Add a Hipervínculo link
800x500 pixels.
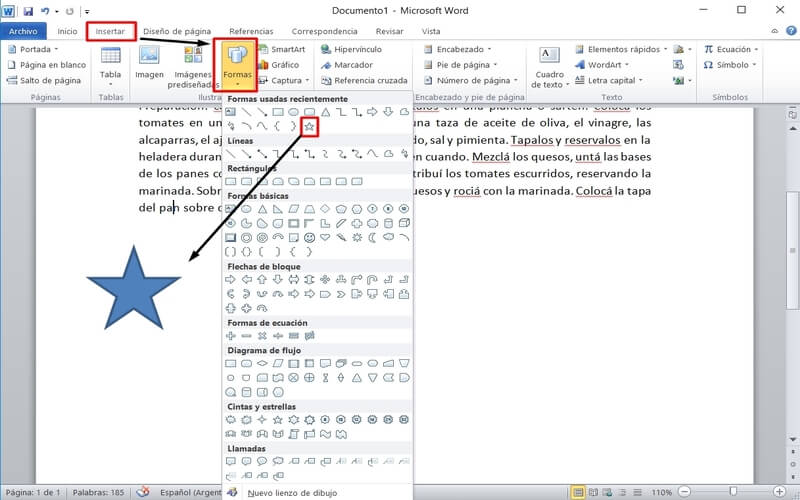[x=352, y=49]
